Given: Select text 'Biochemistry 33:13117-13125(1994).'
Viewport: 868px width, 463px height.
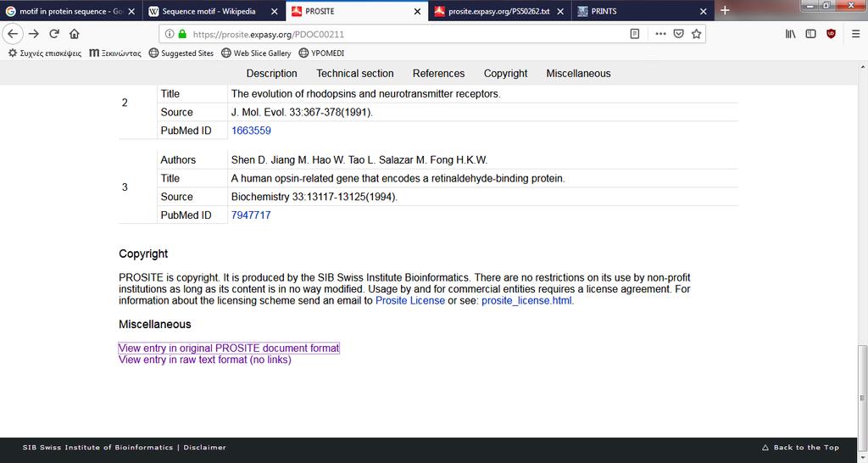Looking at the screenshot, I should click(314, 197).
